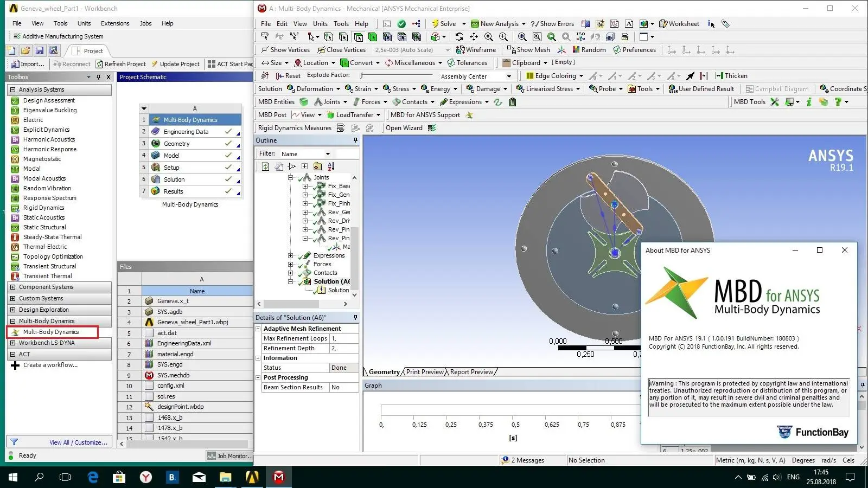Select the Pan tool icon
The image size is (868, 488).
click(474, 37)
